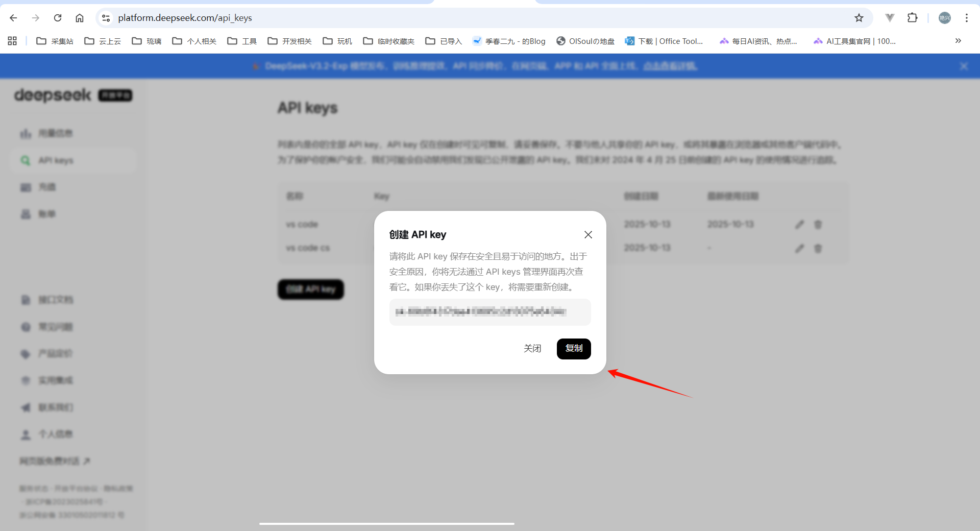The width and height of the screenshot is (980, 531).
Task: Click the address bar URL
Action: point(185,18)
